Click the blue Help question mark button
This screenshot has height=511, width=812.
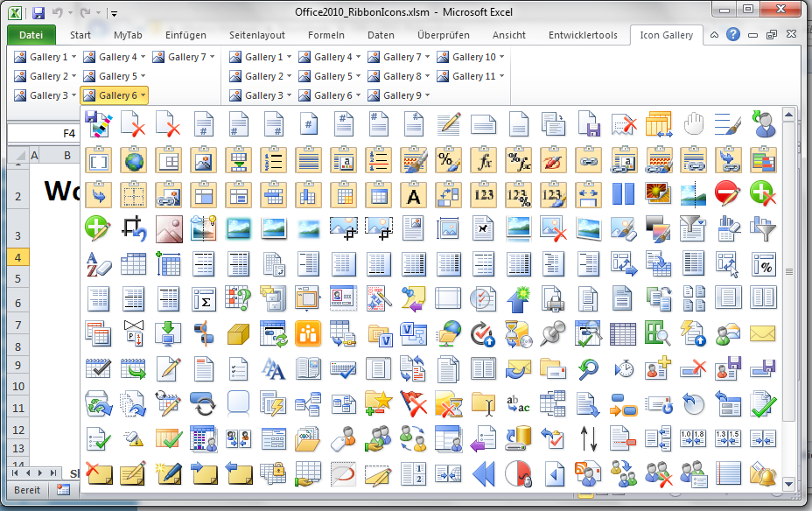pos(732,35)
